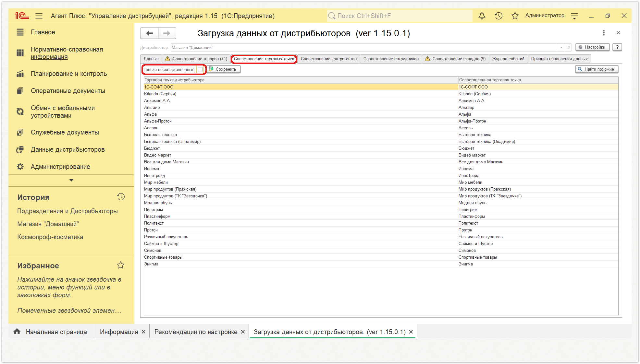Open Нормативно-справочная информация section
This screenshot has width=640, height=364.
[67, 53]
